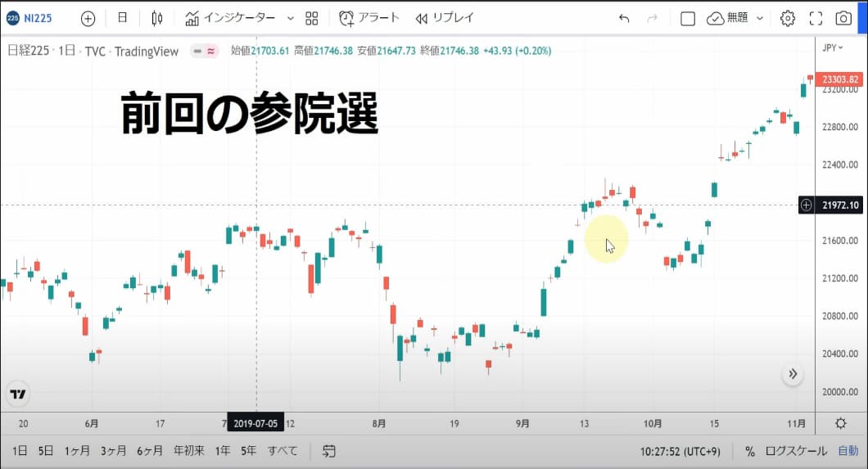868x469 pixels.
Task: Take a chart snapshot with camera icon
Action: coord(843,18)
